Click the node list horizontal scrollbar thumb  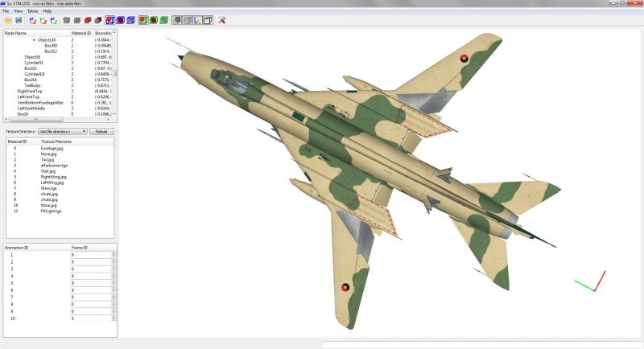click(35, 120)
